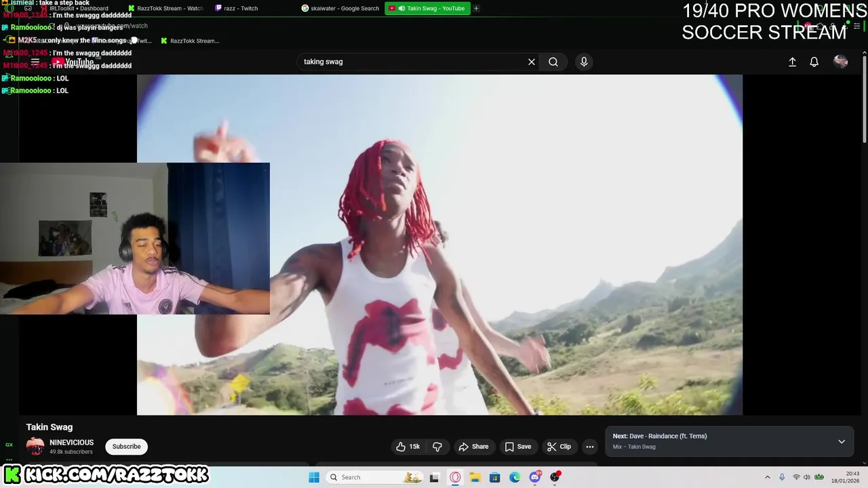Open Discord from the taskbar
Screen dimensions: 868x488
pos(535,477)
